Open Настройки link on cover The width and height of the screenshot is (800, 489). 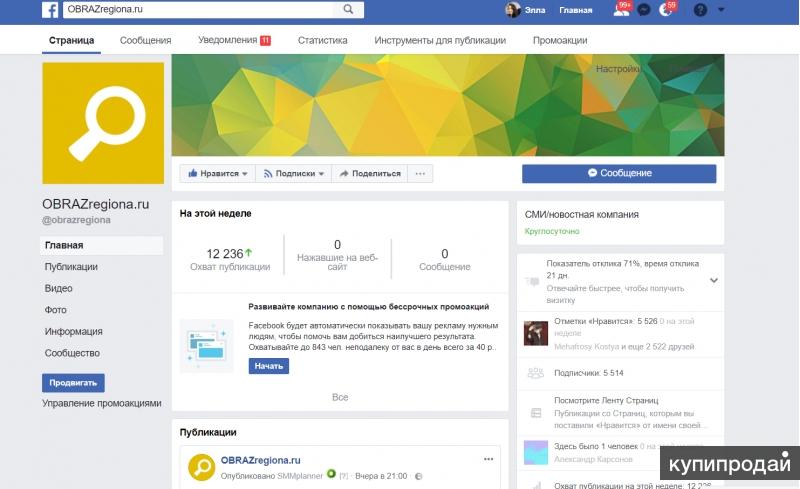point(618,69)
